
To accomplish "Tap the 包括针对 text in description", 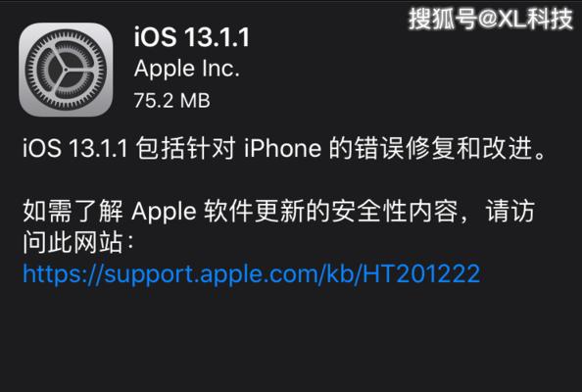I will point(185,148).
